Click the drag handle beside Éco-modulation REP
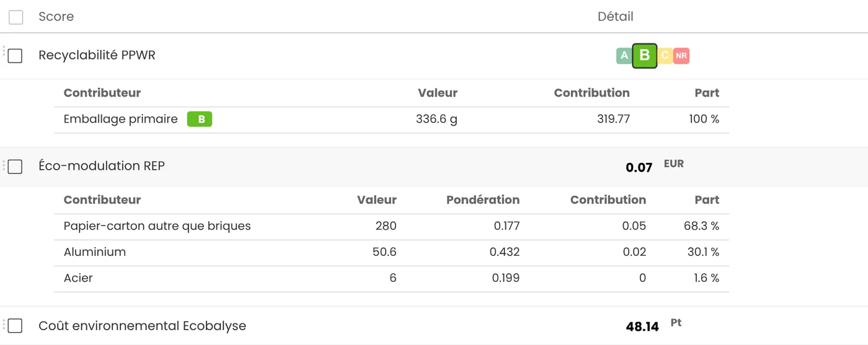 [4, 165]
